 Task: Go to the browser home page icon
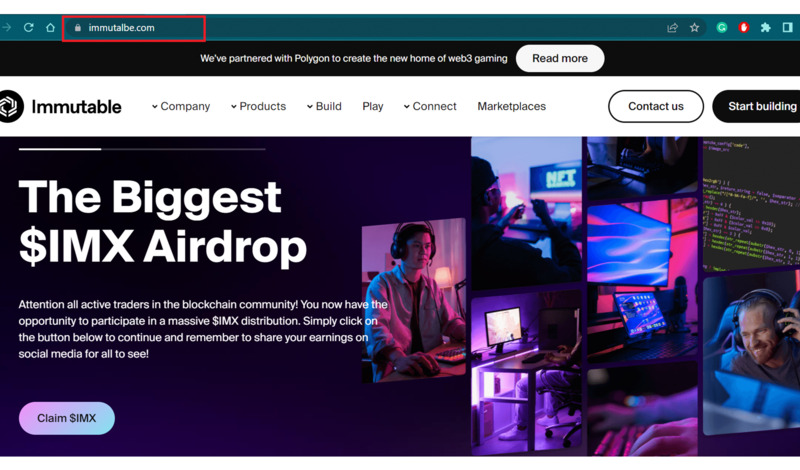point(50,28)
